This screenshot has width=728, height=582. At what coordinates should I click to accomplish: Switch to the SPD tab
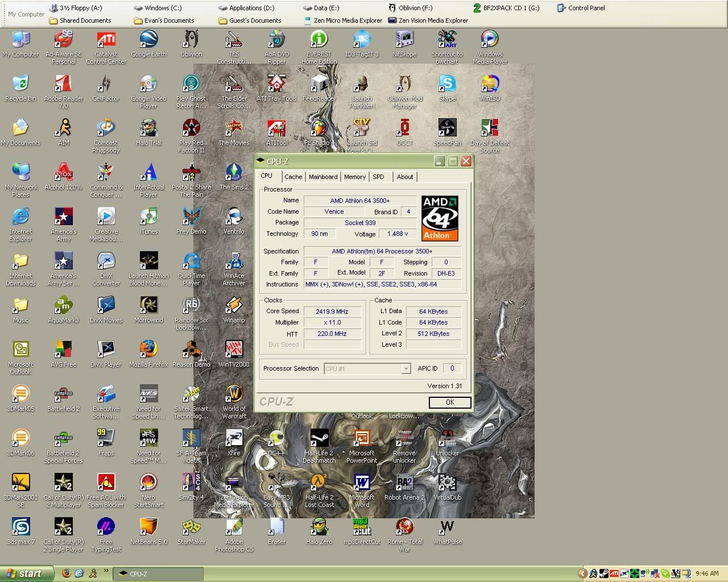[x=378, y=177]
